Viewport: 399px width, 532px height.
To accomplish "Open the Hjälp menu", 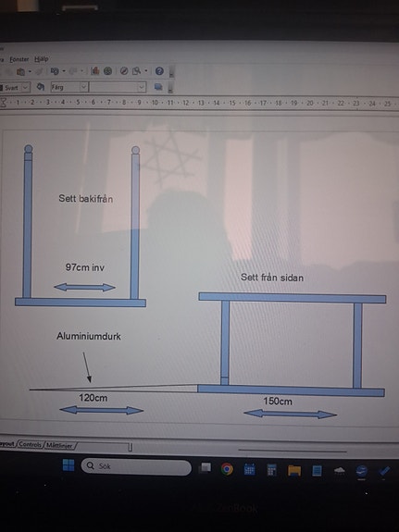I will click(x=42, y=59).
